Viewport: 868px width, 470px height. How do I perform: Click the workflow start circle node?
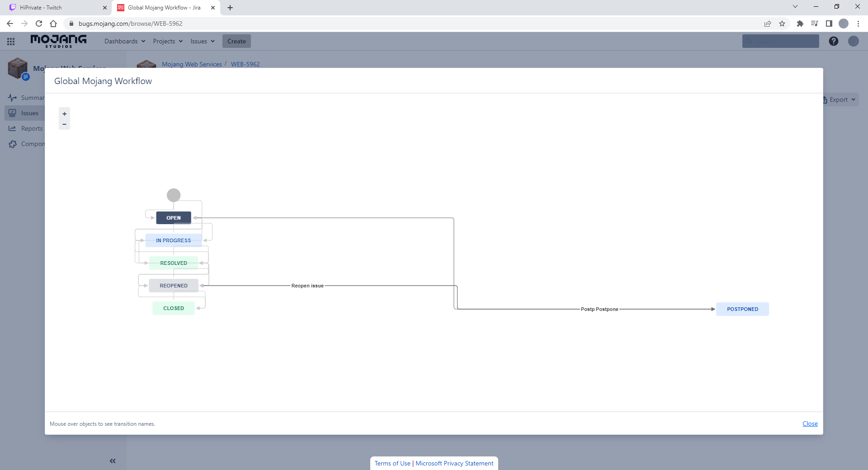174,195
